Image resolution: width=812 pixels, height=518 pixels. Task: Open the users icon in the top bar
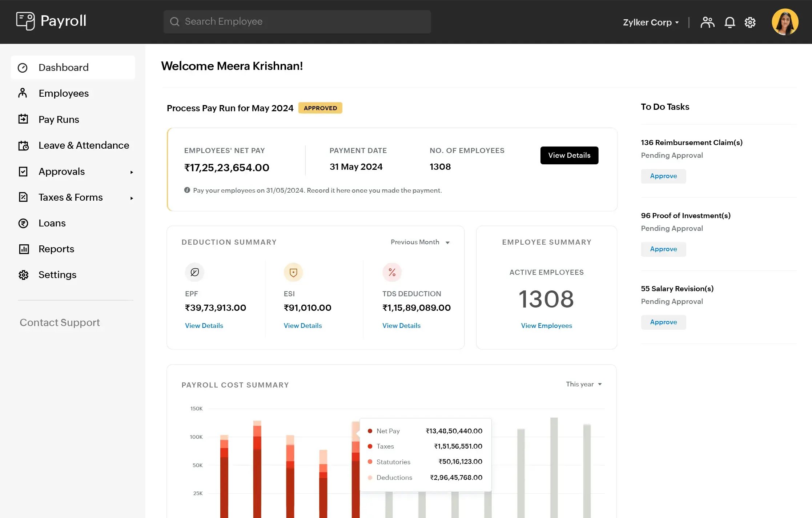[707, 22]
